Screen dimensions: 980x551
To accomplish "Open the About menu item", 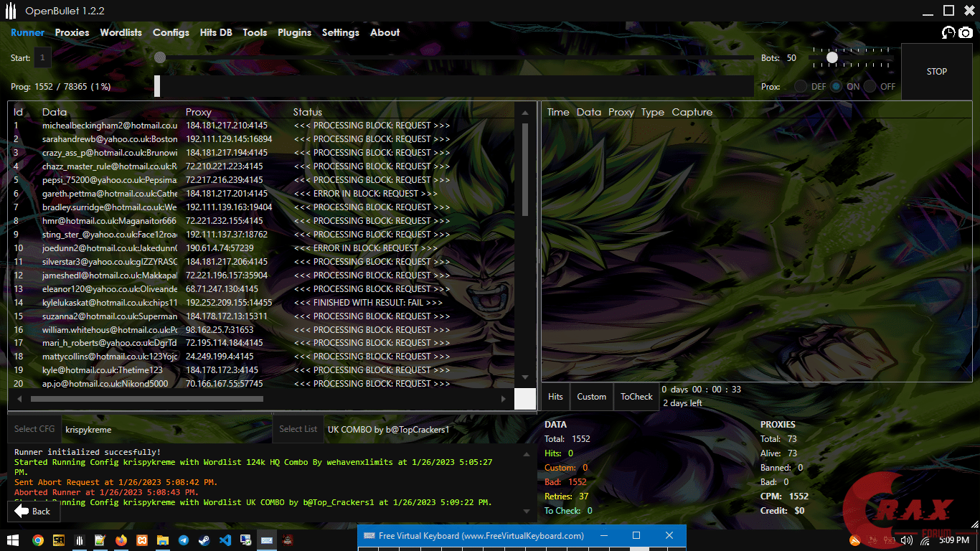I will coord(385,32).
